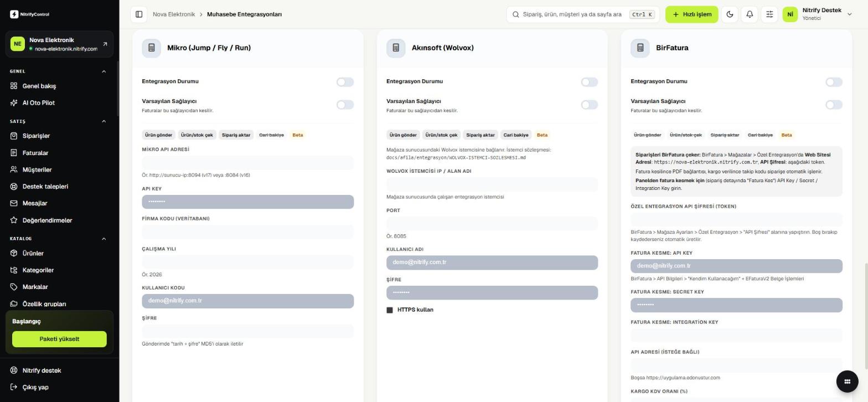Click the search magnifier icon
The width and height of the screenshot is (868, 402).
coord(515,14)
